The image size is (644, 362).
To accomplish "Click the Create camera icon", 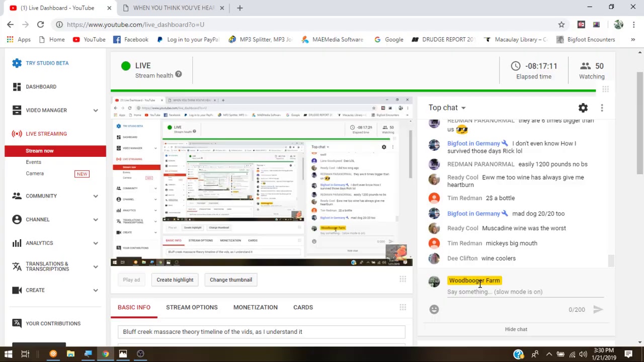I will point(17,290).
